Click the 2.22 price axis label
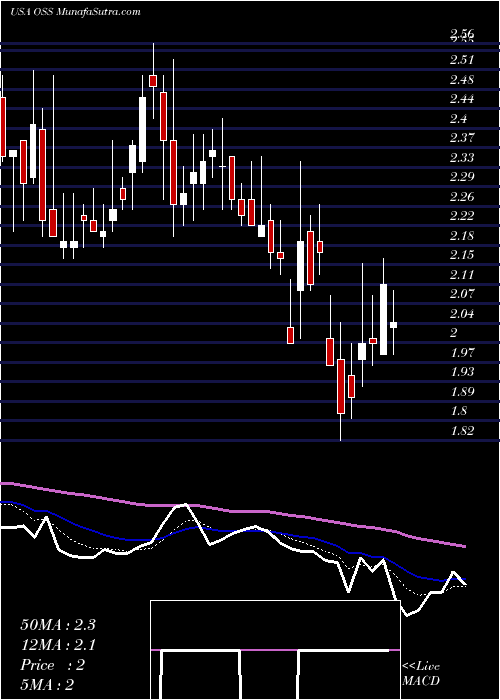 [462, 216]
